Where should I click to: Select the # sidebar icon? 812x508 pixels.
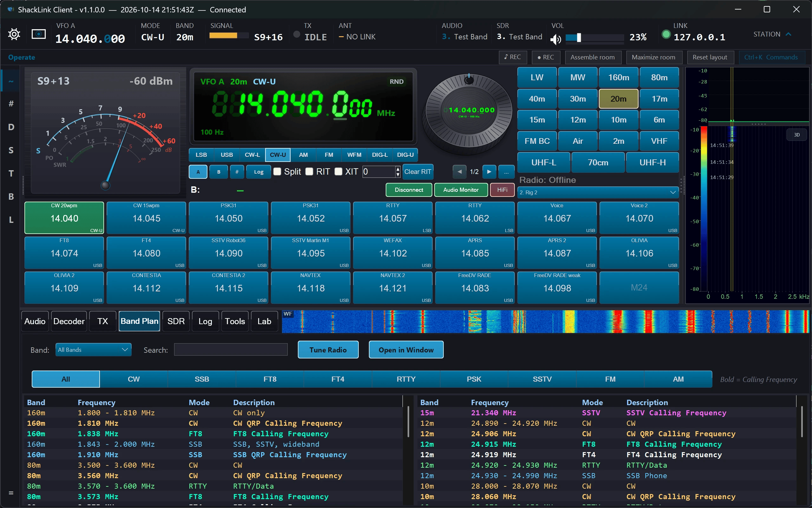point(11,104)
